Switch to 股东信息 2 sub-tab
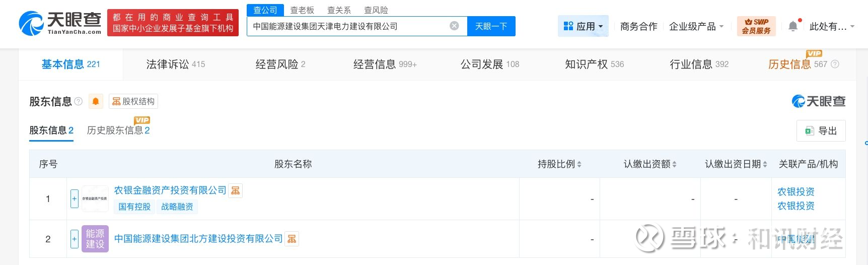The width and height of the screenshot is (868, 265). tap(51, 130)
